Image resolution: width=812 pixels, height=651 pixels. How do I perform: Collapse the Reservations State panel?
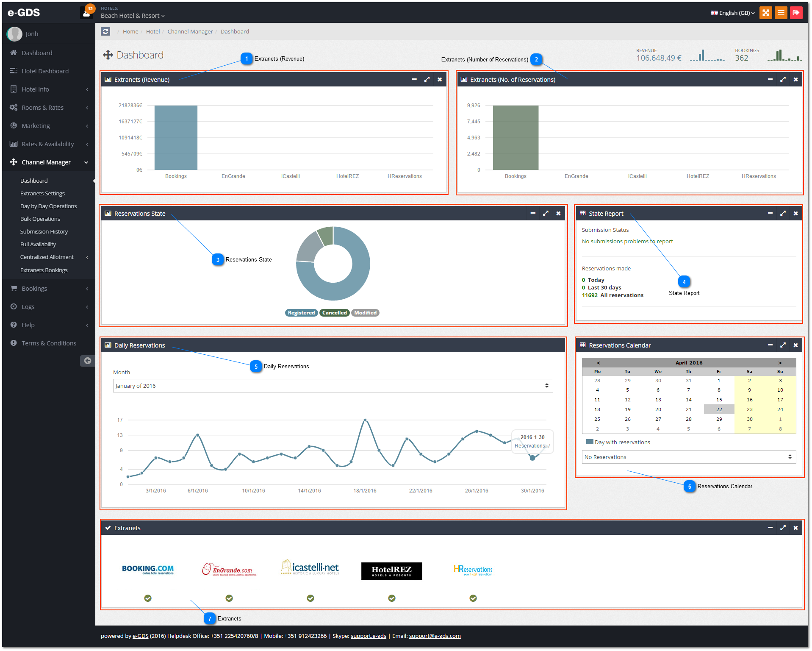533,213
